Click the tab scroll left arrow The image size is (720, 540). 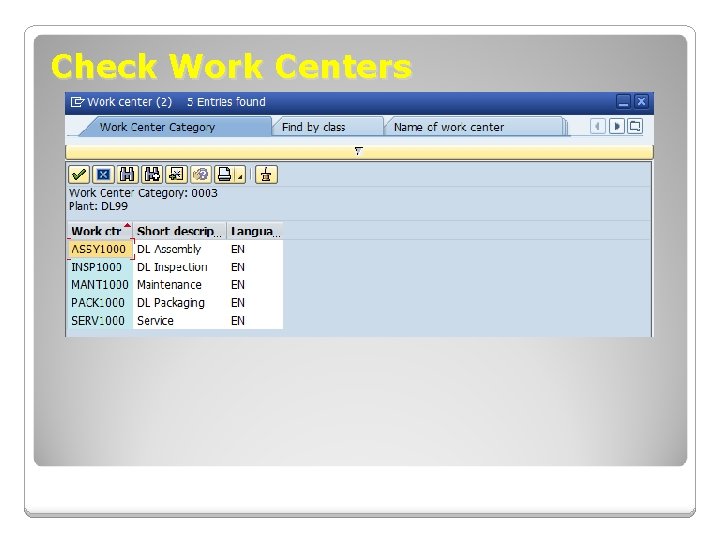click(597, 126)
